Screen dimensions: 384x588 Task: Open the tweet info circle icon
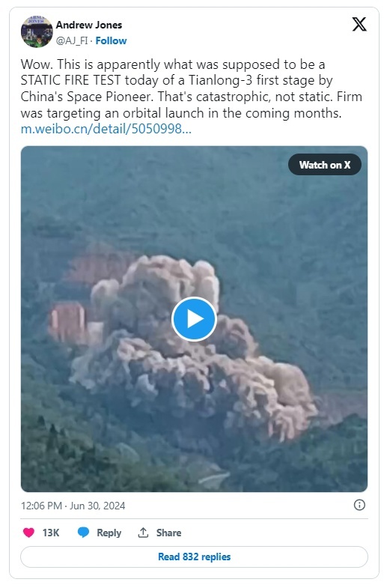359,505
